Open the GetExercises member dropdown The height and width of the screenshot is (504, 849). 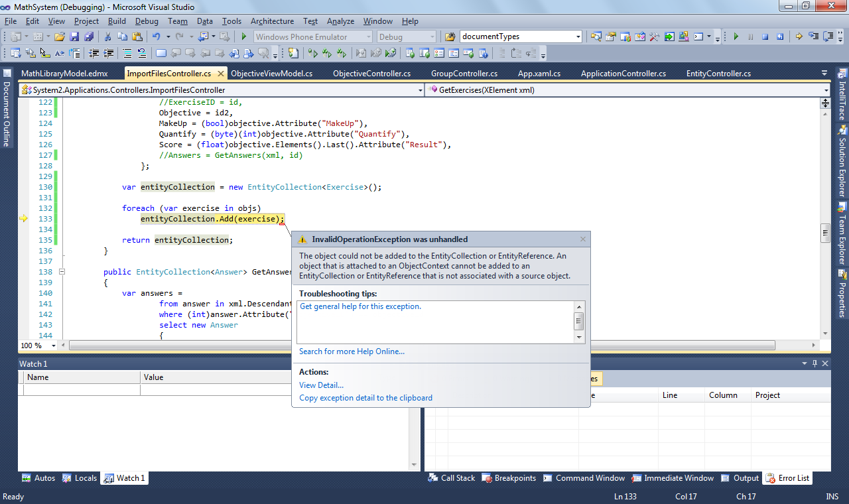point(825,90)
